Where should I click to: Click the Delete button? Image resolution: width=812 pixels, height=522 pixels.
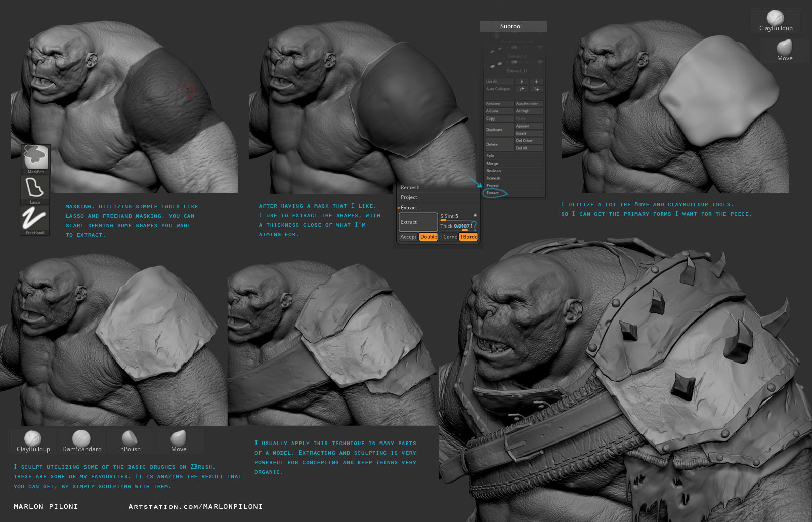(x=499, y=144)
